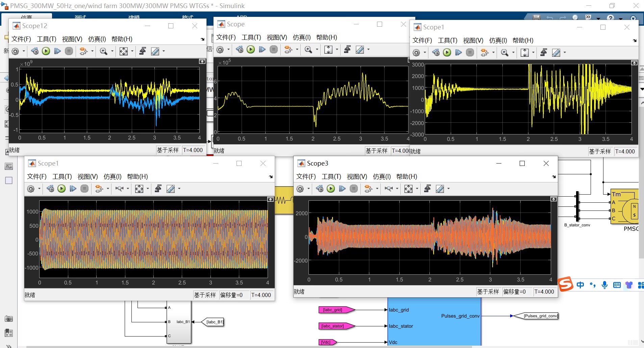Maximize axes icon in Scope12 plot
Image resolution: width=644 pixels, height=348 pixels.
(202, 61)
